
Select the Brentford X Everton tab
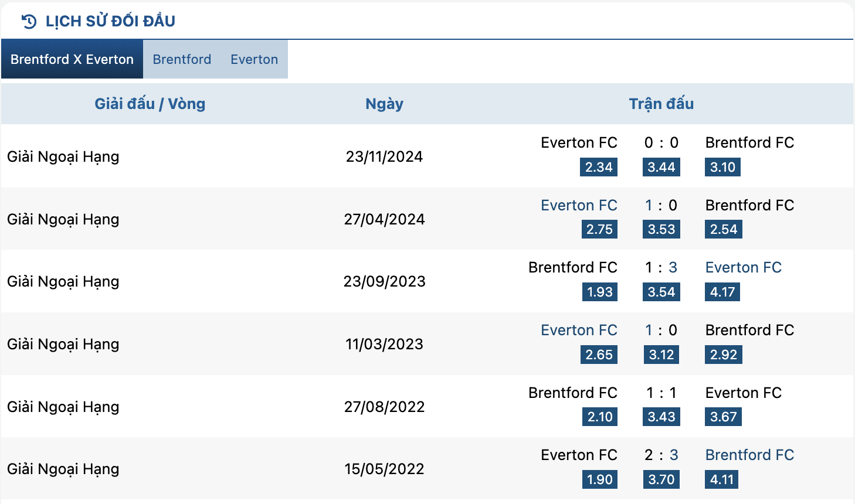[x=72, y=59]
